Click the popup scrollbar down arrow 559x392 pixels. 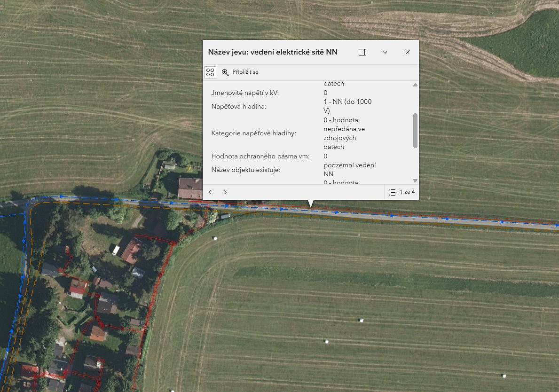(415, 180)
